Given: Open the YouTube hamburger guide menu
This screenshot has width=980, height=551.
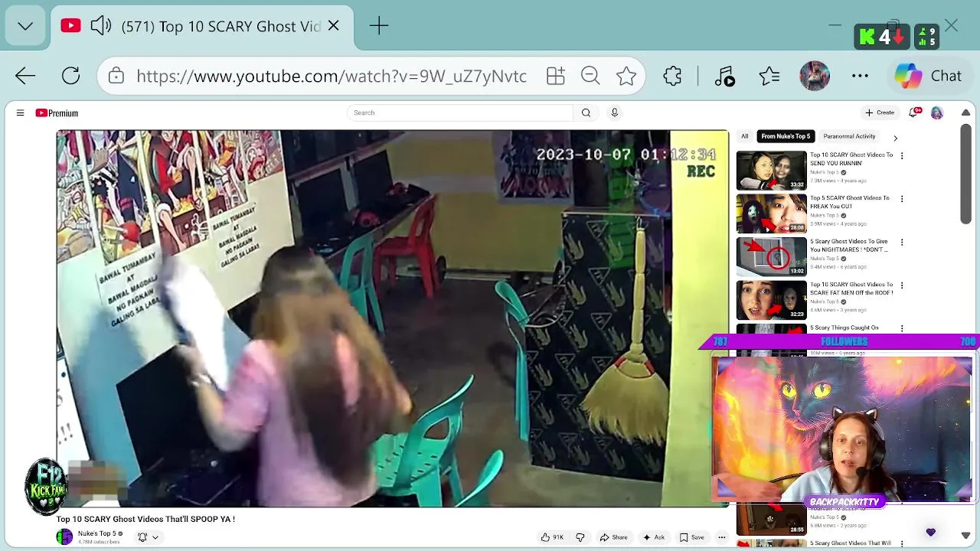Looking at the screenshot, I should tap(20, 113).
